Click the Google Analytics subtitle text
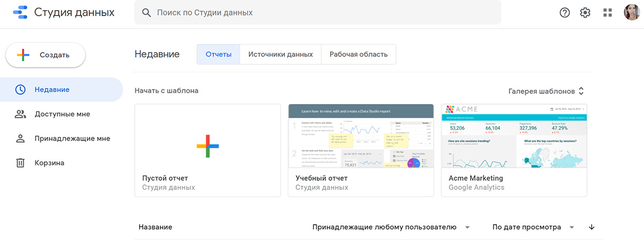The width and height of the screenshot is (644, 244). 477,188
